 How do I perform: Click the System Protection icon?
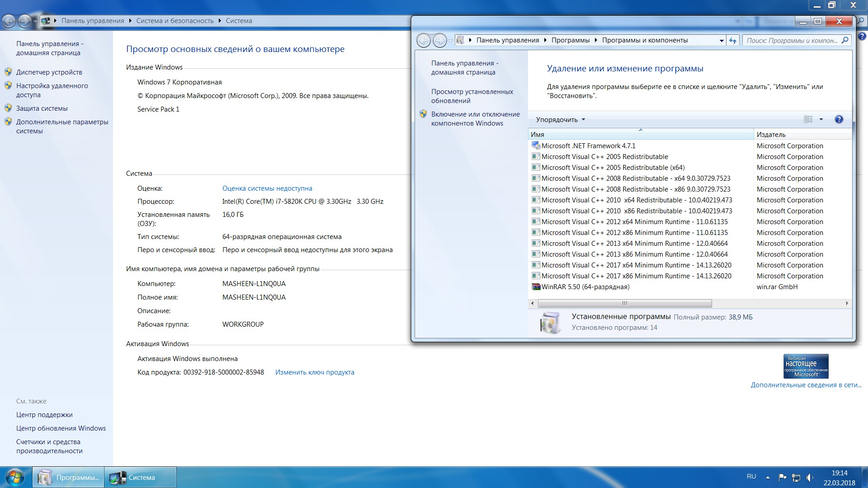coord(8,108)
